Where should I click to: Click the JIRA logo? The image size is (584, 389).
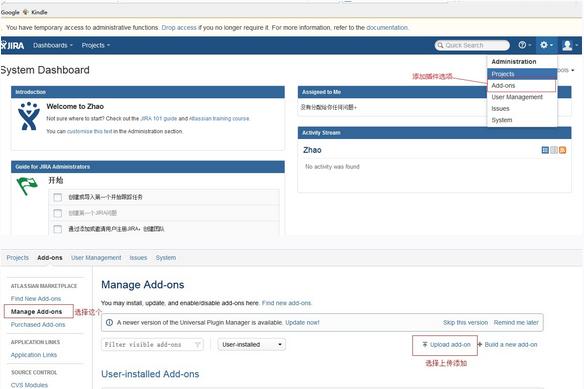(13, 45)
